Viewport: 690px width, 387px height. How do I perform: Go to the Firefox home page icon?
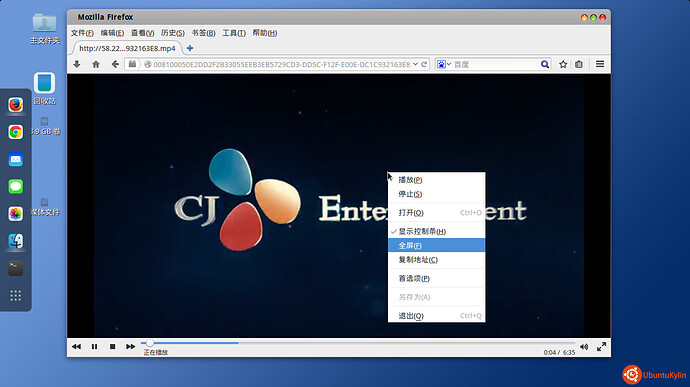pyautogui.click(x=95, y=64)
